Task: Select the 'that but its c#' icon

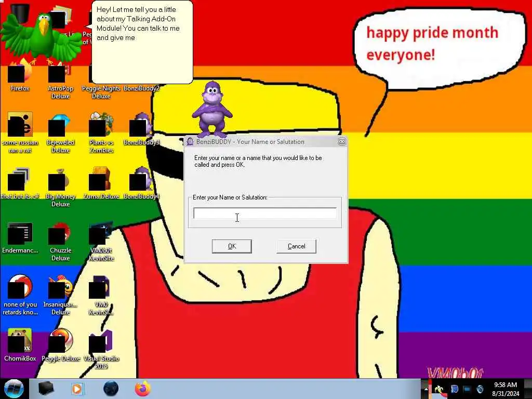Action: click(20, 183)
